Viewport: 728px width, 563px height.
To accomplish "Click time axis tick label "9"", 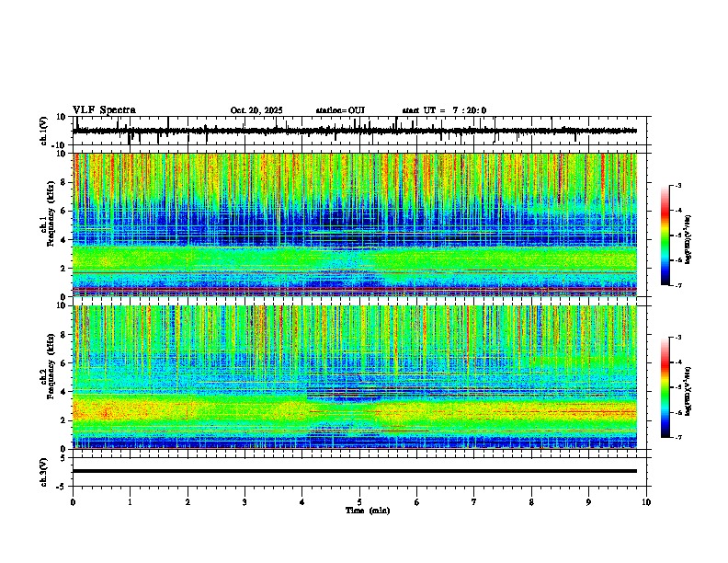I will pos(588,502).
